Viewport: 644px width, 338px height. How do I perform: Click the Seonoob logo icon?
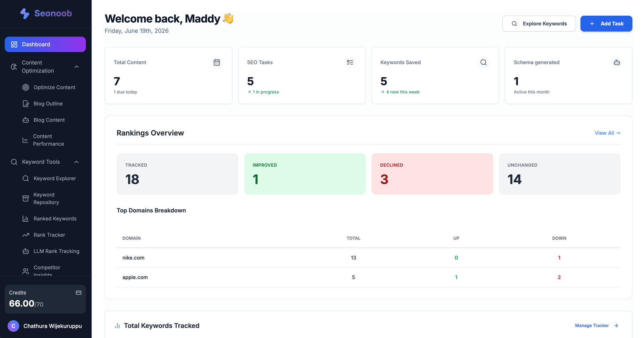[x=25, y=14]
